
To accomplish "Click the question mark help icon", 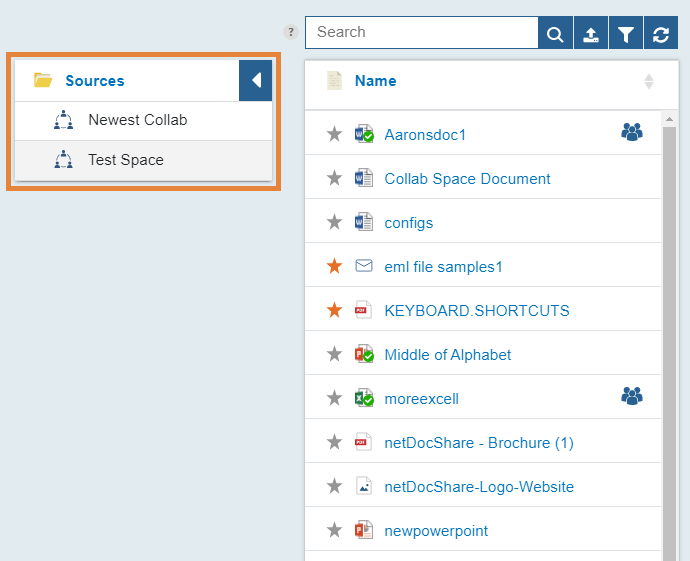I will coord(290,32).
